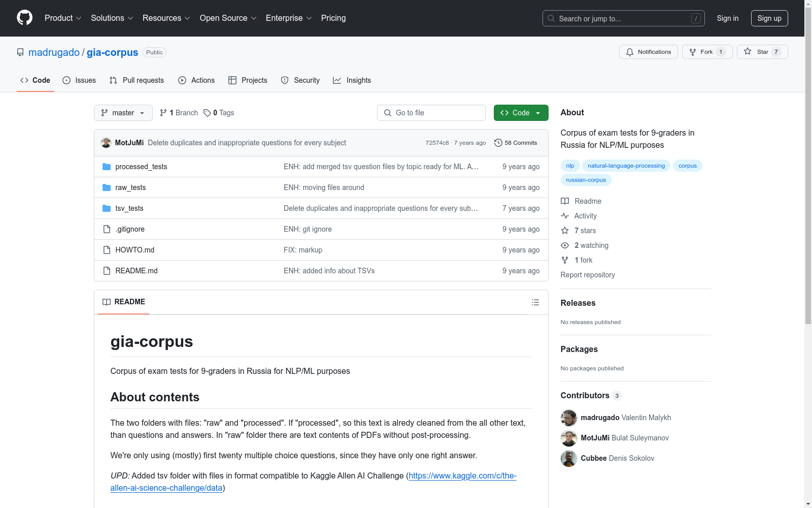Expand the Solutions dropdown

coord(112,18)
